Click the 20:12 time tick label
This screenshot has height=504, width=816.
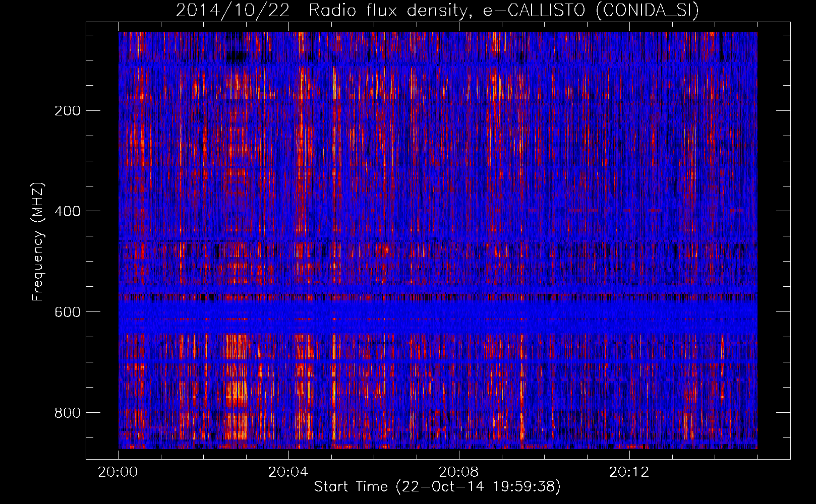[x=629, y=472]
